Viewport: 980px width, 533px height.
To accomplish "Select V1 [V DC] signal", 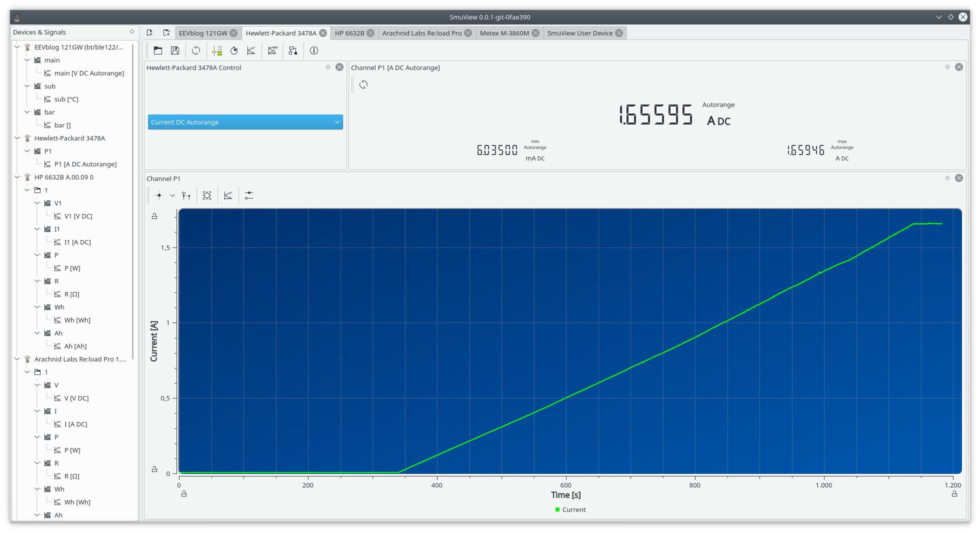I will (78, 216).
